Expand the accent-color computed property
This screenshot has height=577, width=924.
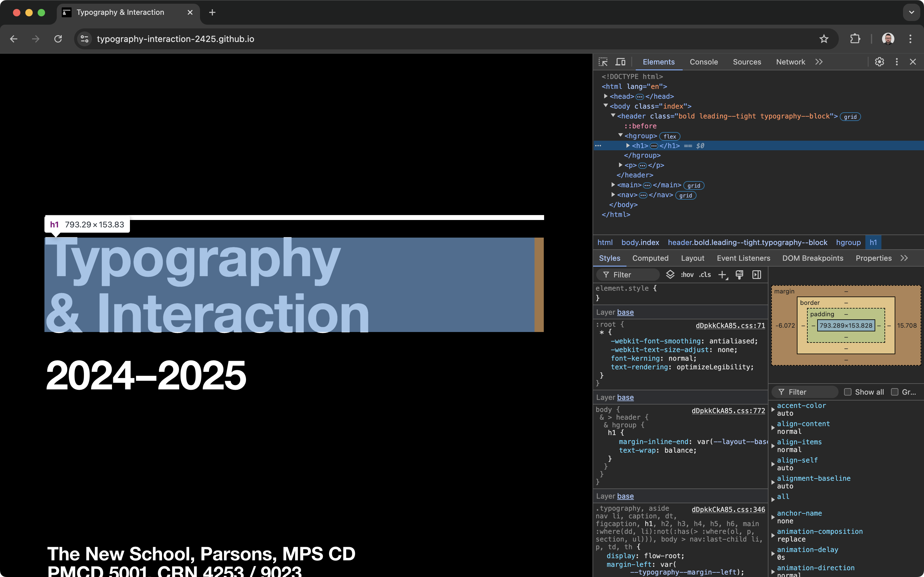[x=773, y=409]
